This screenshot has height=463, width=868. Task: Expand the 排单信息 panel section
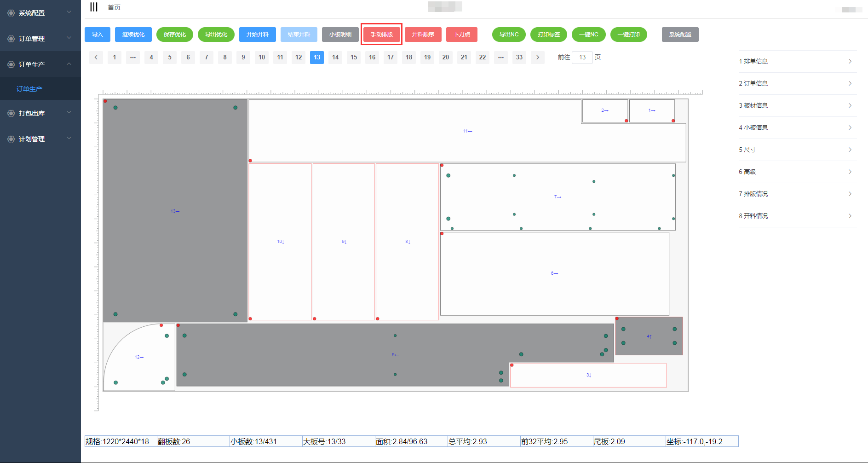797,61
